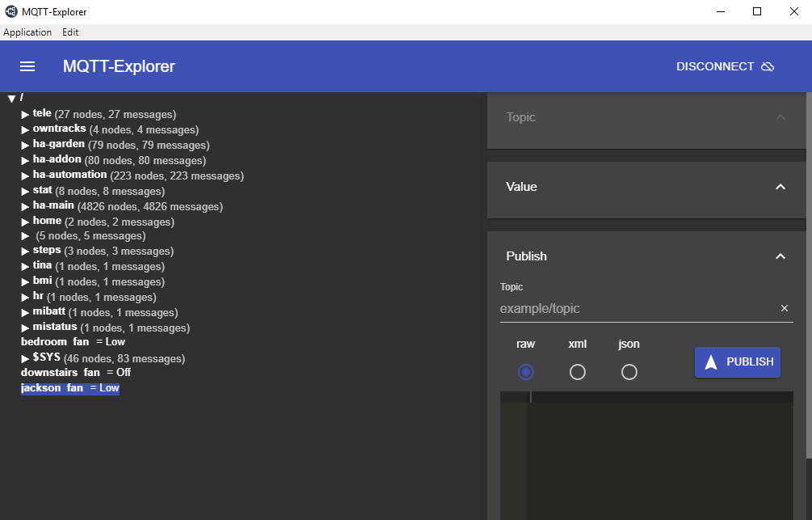
Task: Expand the ha-automation topic tree
Action: pos(25,175)
